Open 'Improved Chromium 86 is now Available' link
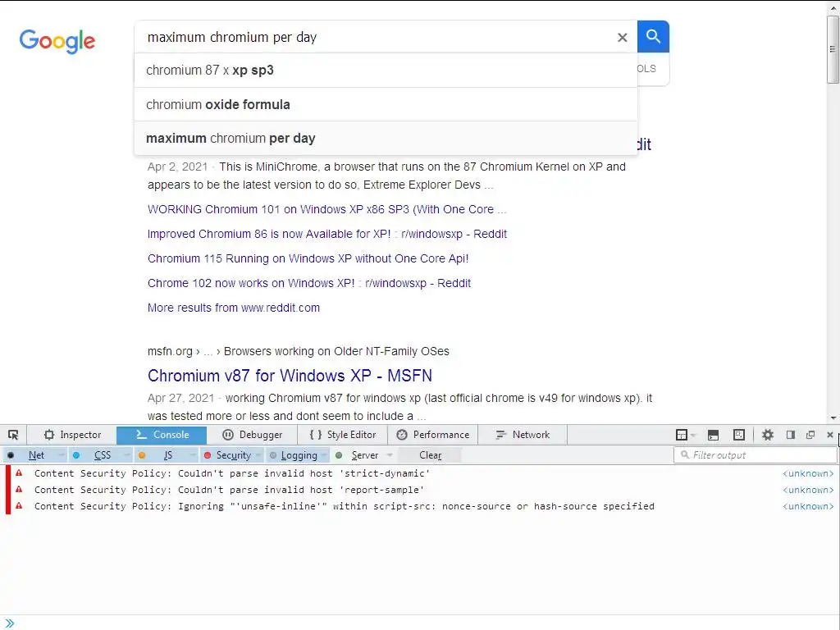 (326, 234)
